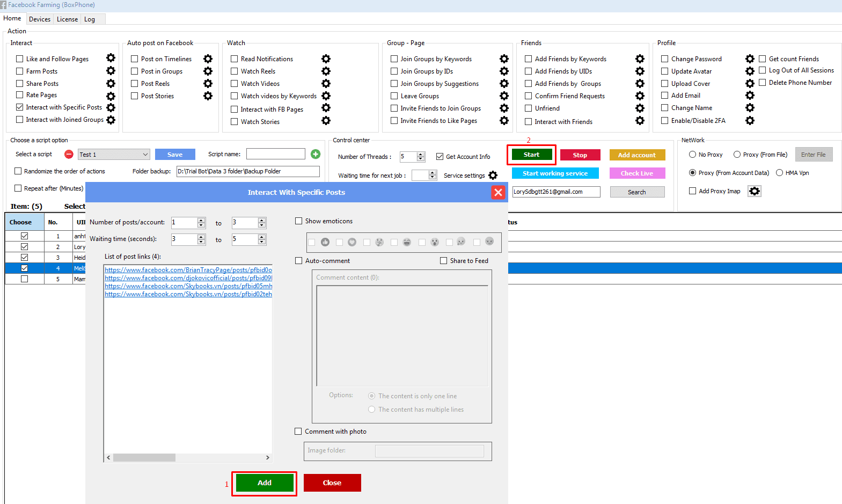The height and width of the screenshot is (504, 842).
Task: Open settings gear for Add Friends by UIDs
Action: [x=640, y=71]
